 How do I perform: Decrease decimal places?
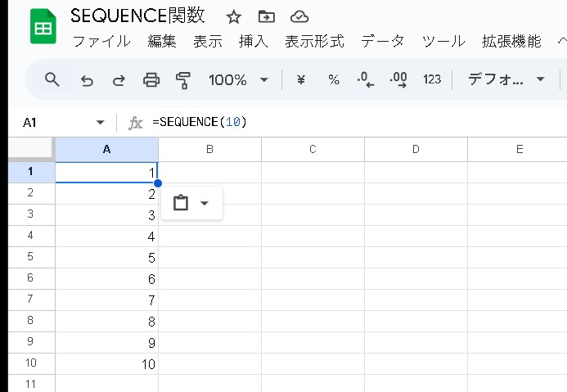366,79
